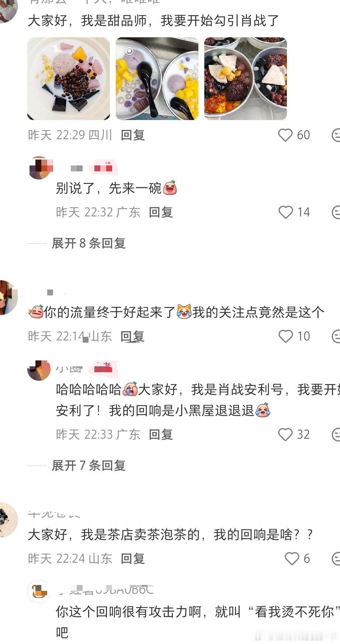Viewport: 340px width, 644px height.
Task: Open the third dessert photo with taro slices
Action: pos(246,79)
